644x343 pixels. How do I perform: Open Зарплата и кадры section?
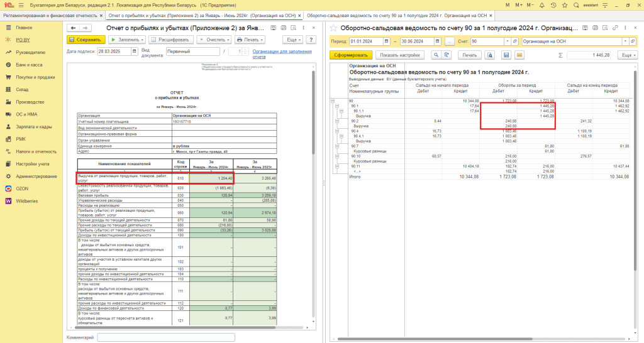coord(34,127)
